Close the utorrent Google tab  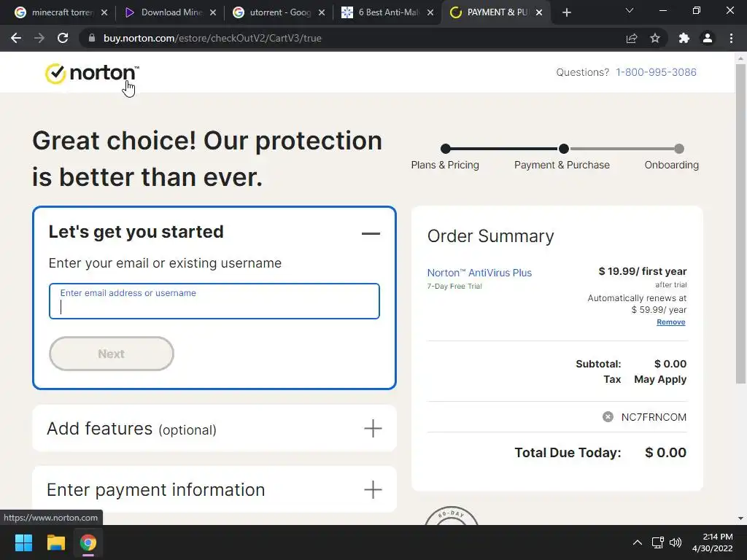(322, 12)
